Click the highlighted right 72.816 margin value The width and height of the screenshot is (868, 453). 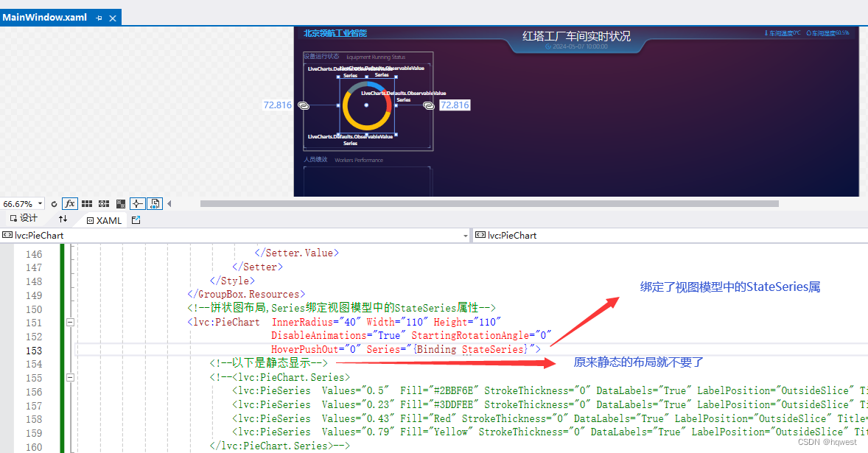[x=455, y=105]
